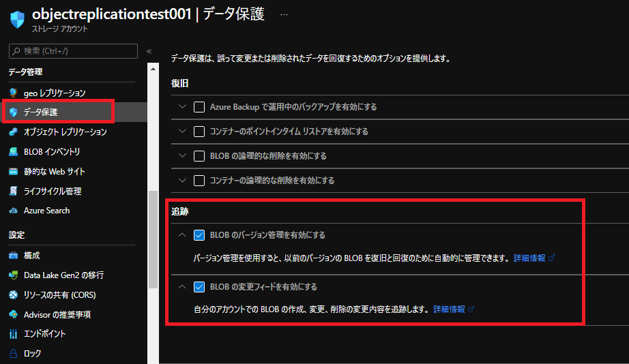Screen dimensions: 629x364
Task: Click the 設定 sidebar group heading
Action: click(x=16, y=235)
